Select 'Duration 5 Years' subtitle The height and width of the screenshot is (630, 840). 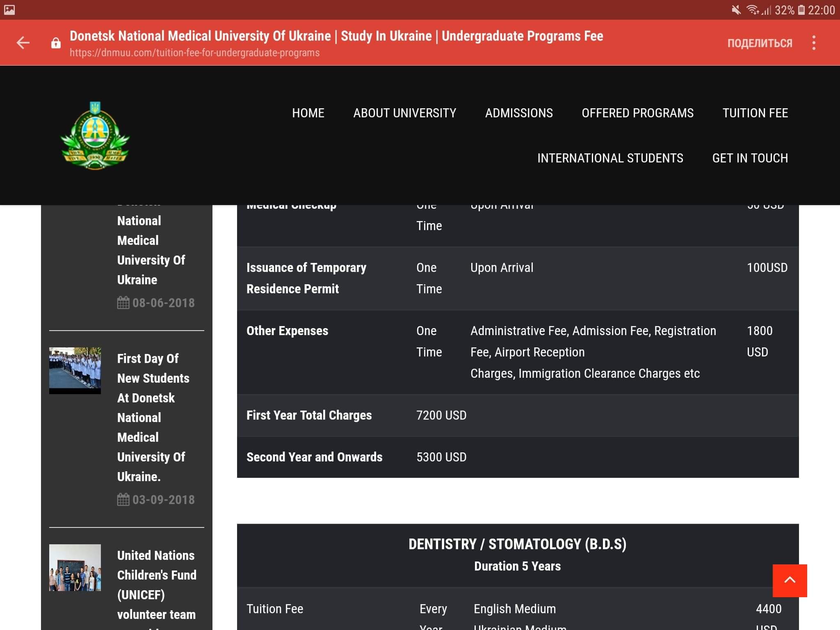coord(518,566)
